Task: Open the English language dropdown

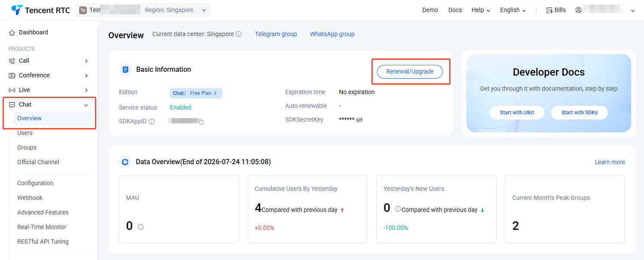Action: 513,10
